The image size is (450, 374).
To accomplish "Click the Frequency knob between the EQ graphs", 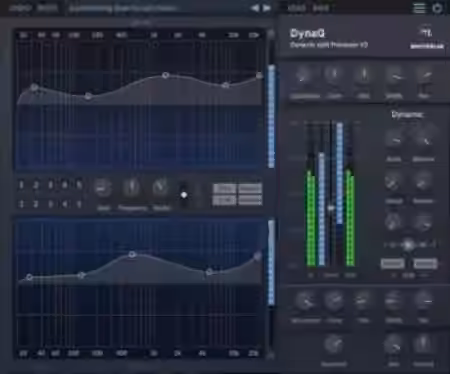I will click(x=132, y=188).
